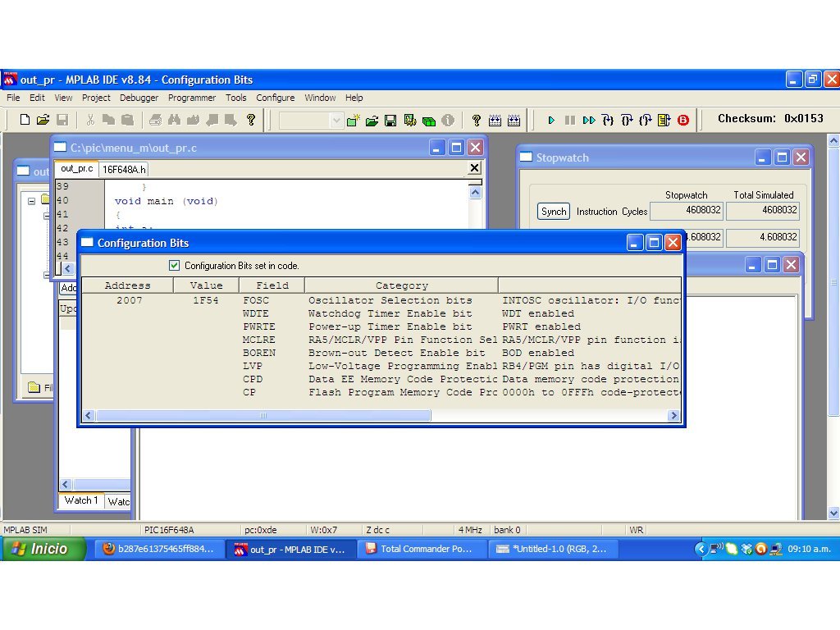The height and width of the screenshot is (630, 840).
Task: Click the New Project icon
Action: [x=353, y=120]
